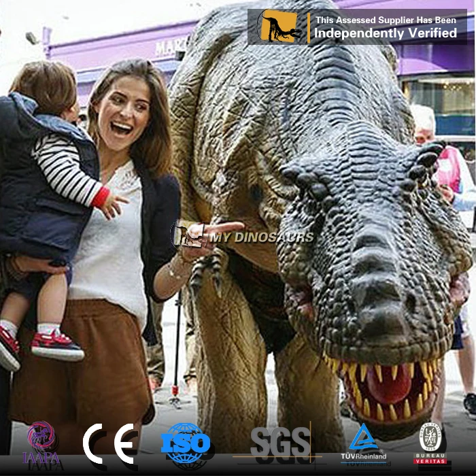Click the blue ISO globe logo

click(186, 443)
